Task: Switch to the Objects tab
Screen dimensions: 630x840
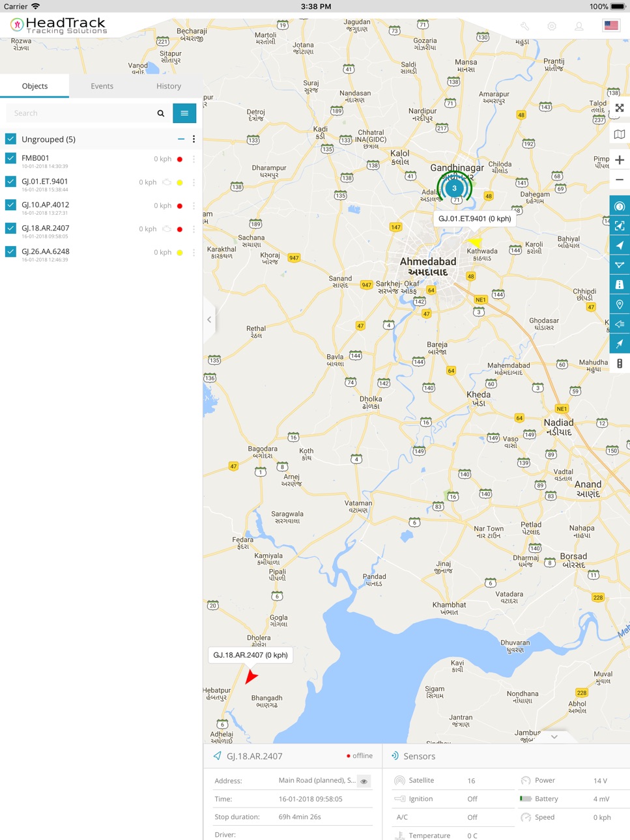Action: (x=35, y=86)
